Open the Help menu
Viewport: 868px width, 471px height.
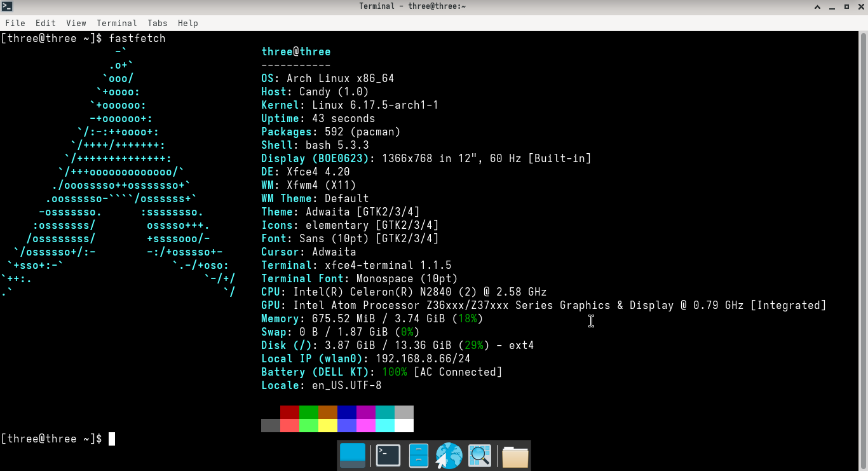(188, 23)
